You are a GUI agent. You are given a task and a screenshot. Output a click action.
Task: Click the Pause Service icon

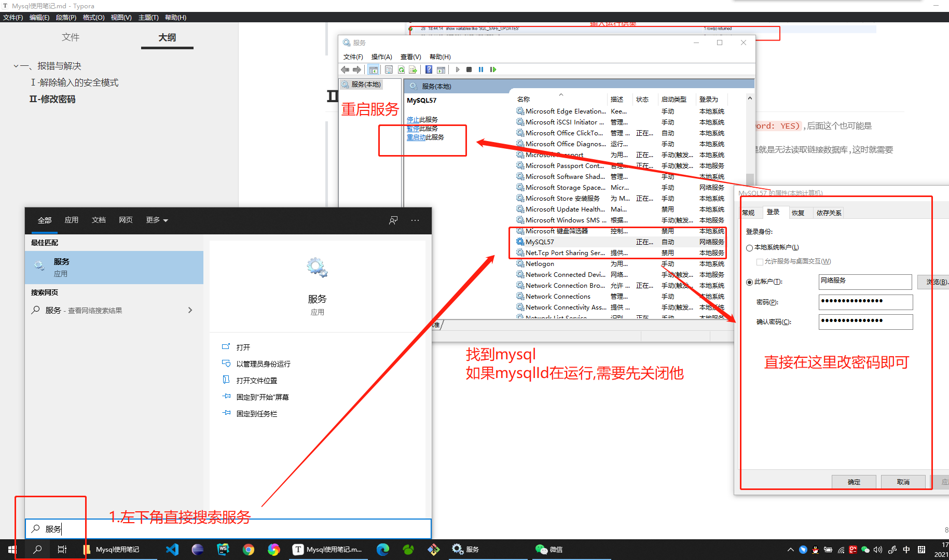481,69
